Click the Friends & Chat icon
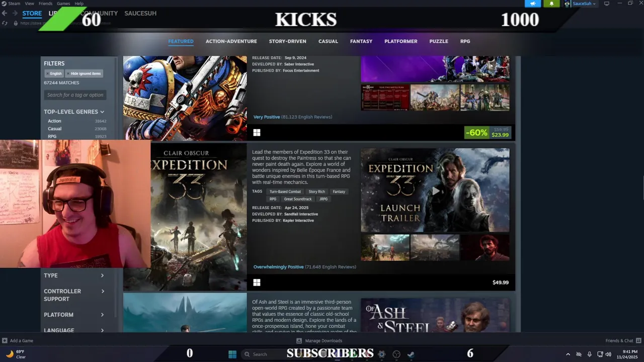This screenshot has width=644, height=362. [x=638, y=340]
